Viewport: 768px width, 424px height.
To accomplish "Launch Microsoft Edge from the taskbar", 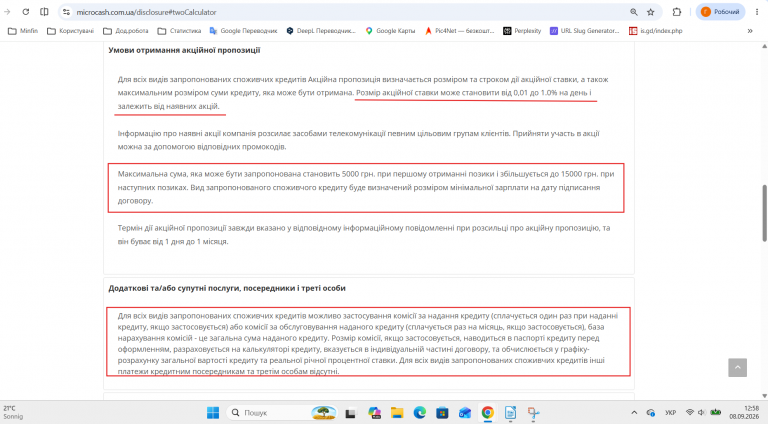I will point(419,413).
